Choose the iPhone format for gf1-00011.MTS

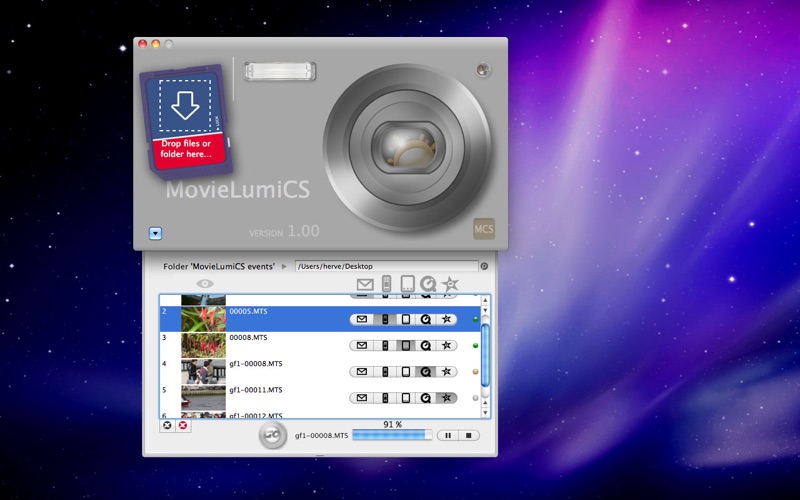click(x=385, y=397)
